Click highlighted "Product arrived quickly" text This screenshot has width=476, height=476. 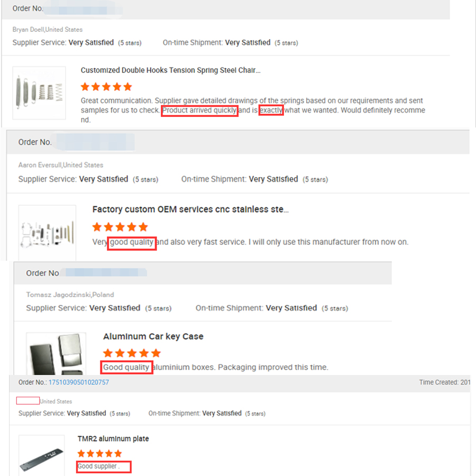tap(199, 111)
